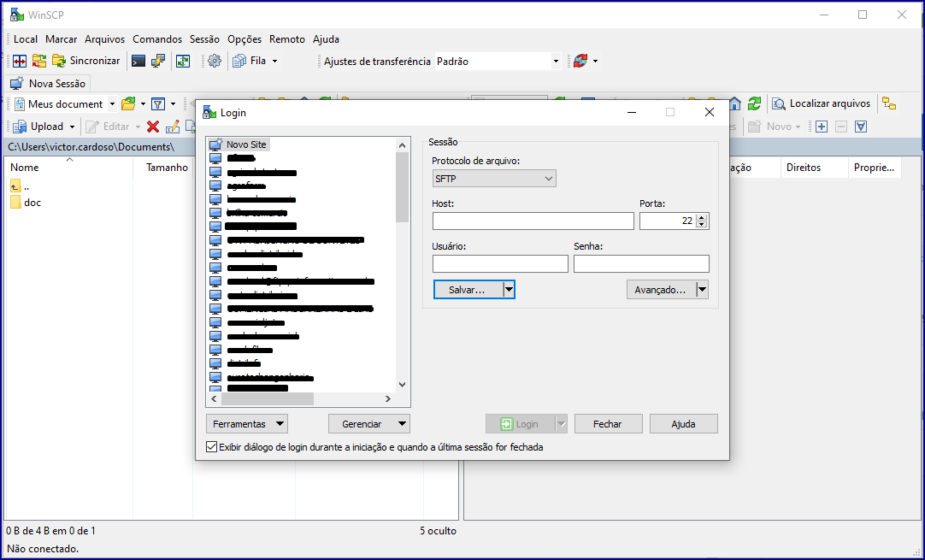This screenshot has width=925, height=560.
Task: Click the Usuário input field
Action: (500, 264)
